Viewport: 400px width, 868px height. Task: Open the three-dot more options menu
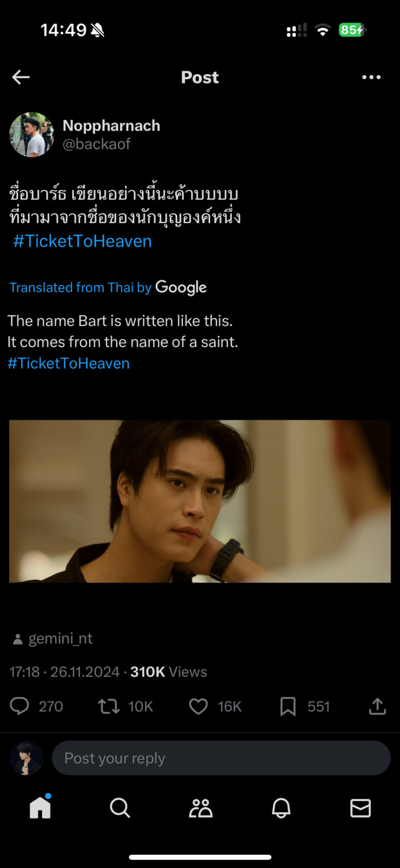[371, 77]
